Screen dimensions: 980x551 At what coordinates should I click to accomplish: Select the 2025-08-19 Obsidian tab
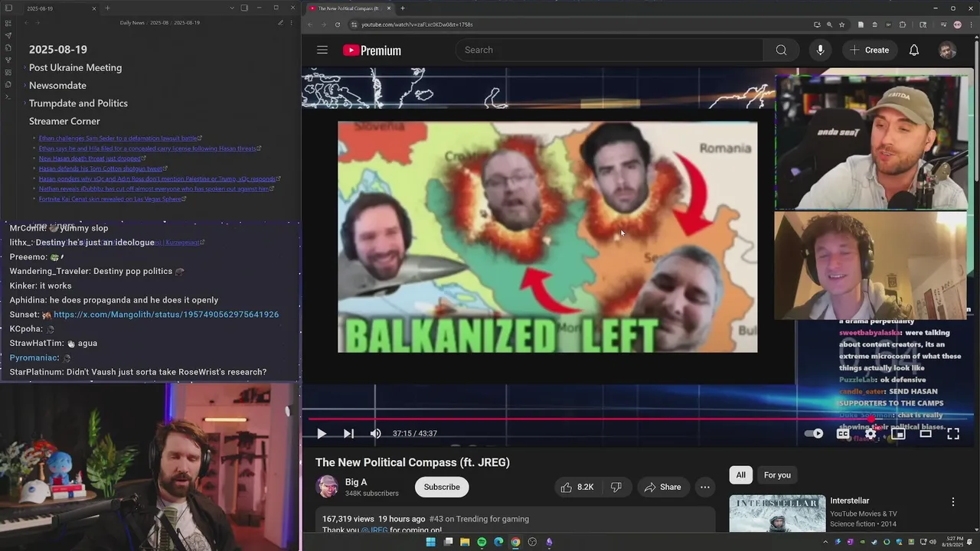coord(61,8)
